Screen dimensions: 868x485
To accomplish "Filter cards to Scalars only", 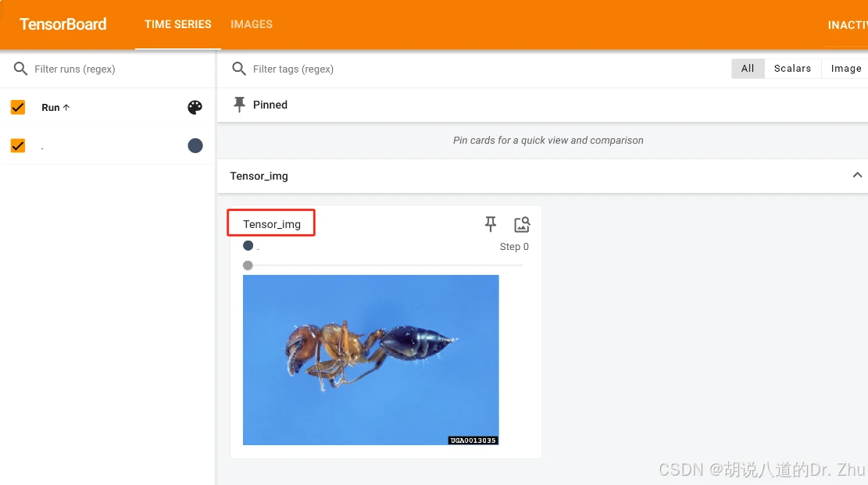I will click(793, 68).
